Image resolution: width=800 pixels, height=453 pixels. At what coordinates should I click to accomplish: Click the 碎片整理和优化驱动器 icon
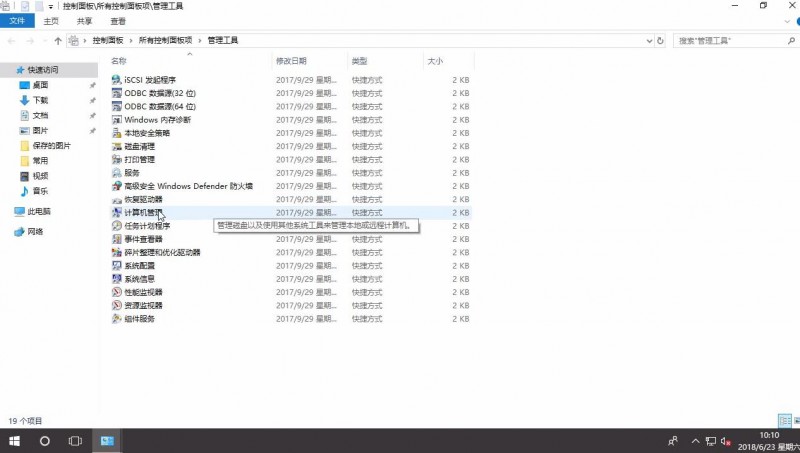click(117, 253)
